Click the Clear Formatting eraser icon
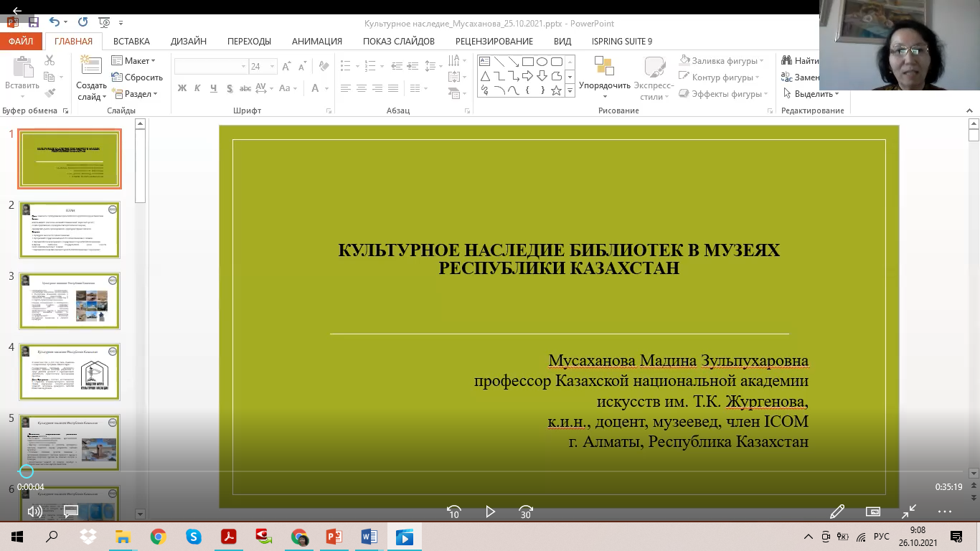The image size is (980, 551). coord(324,67)
